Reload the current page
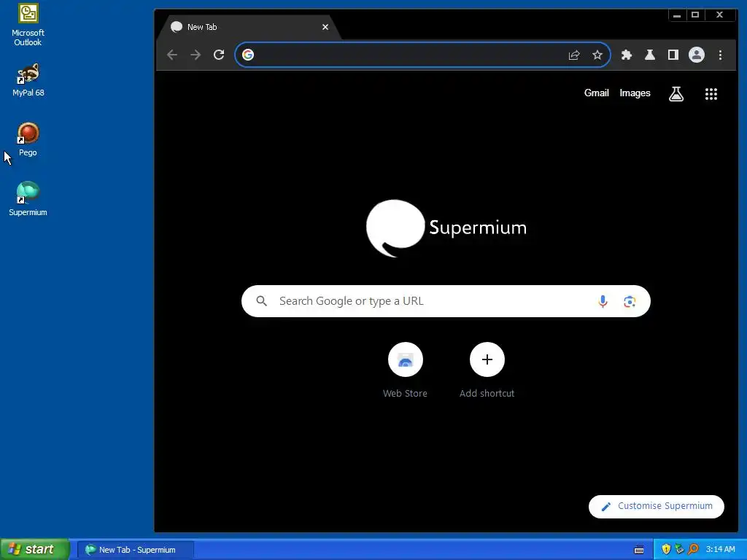Image resolution: width=747 pixels, height=560 pixels. pos(219,55)
